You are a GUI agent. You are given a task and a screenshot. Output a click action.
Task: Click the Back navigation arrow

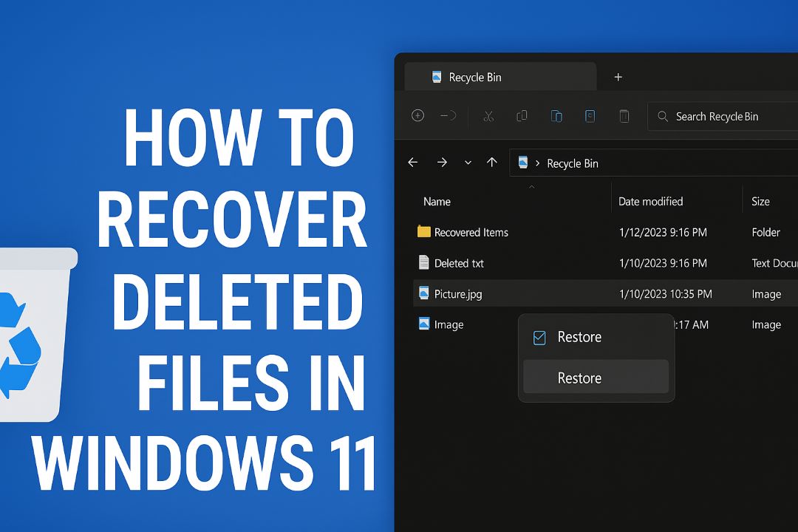pyautogui.click(x=412, y=163)
